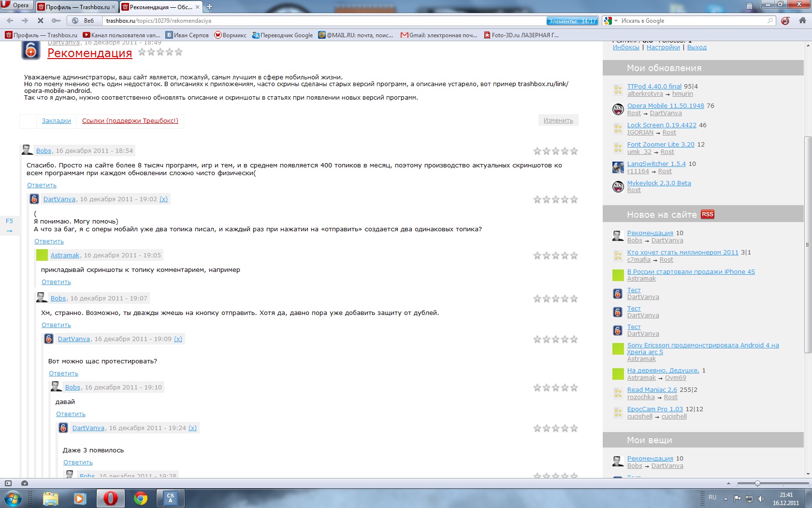The image size is (812, 508).
Task: Open the Рекомендация topic title link
Action: 89,53
